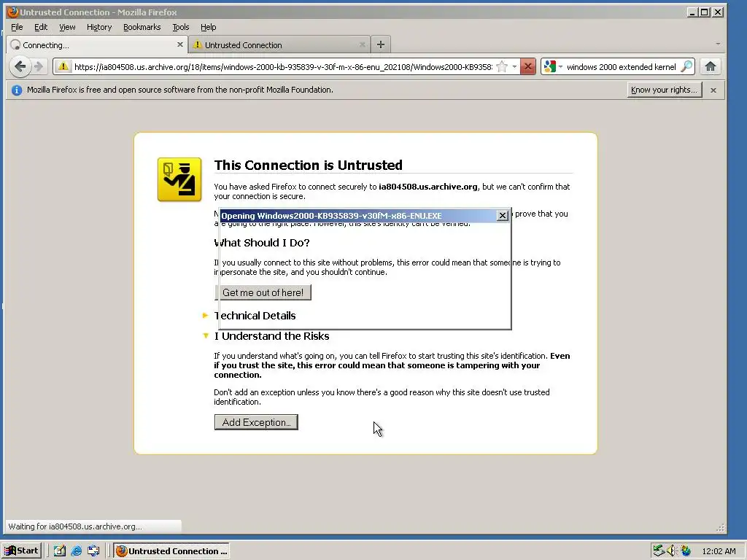Switch to the Untrusted Connection tab
The height and width of the screenshot is (560, 747).
279,44
